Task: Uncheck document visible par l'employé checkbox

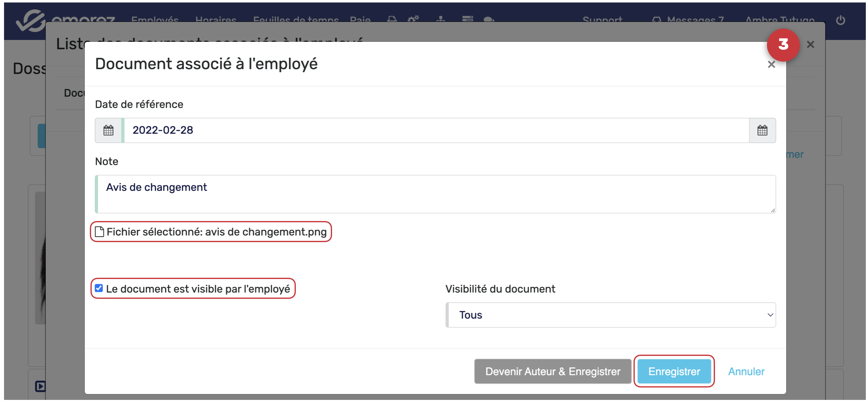Action: (x=99, y=288)
